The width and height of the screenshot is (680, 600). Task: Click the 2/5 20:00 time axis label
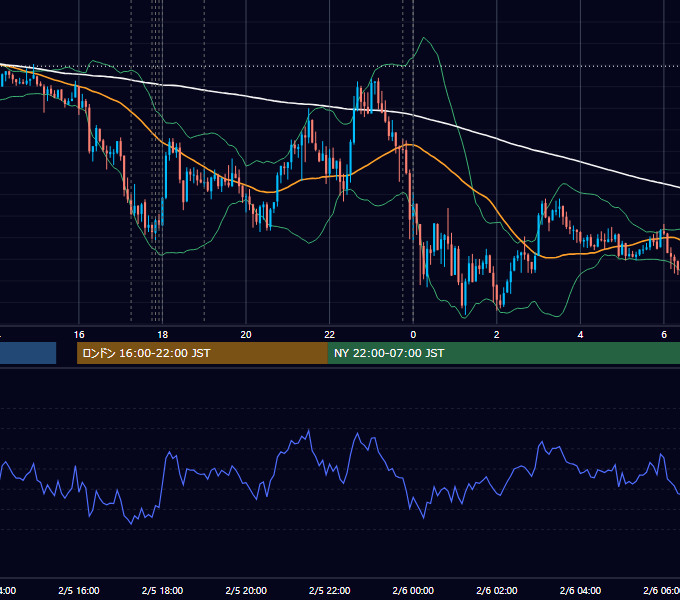[x=246, y=590]
